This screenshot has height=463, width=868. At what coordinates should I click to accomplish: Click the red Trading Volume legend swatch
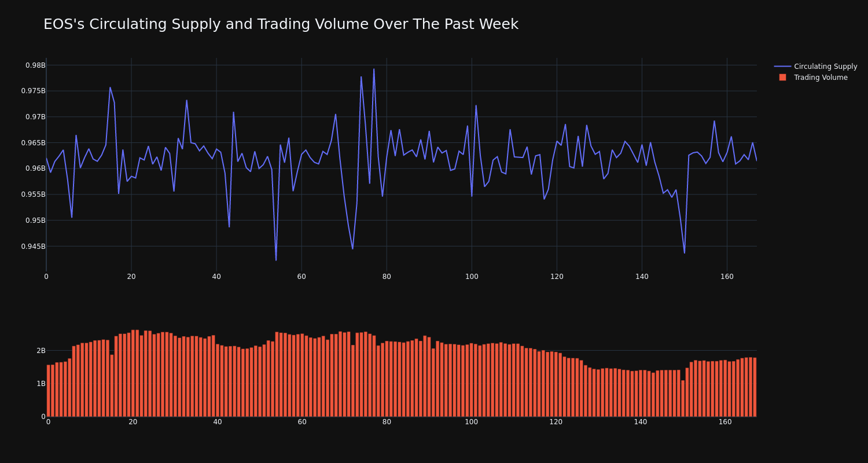coord(782,78)
